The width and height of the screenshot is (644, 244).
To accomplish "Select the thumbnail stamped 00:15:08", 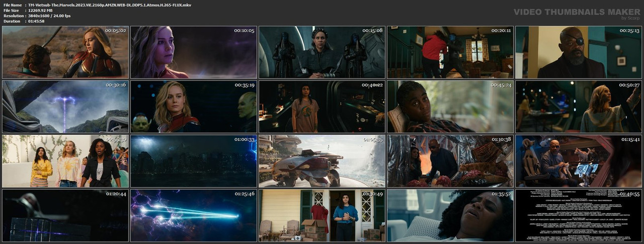I will [322, 52].
